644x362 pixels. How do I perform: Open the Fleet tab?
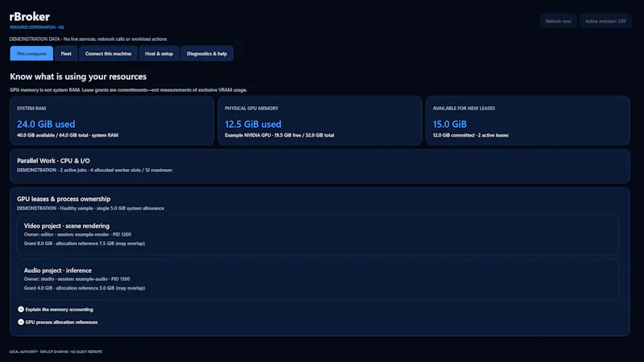66,53
